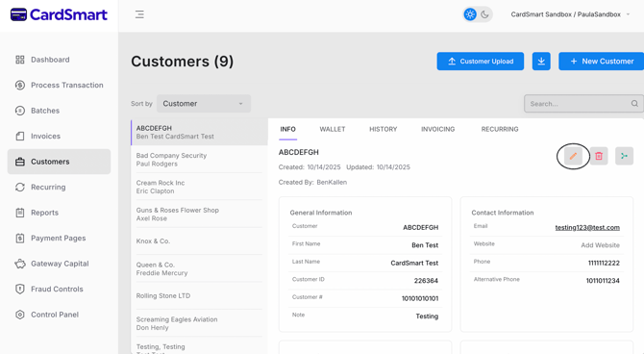Click the edit customer pencil icon
The height and width of the screenshot is (354, 644).
click(x=573, y=156)
